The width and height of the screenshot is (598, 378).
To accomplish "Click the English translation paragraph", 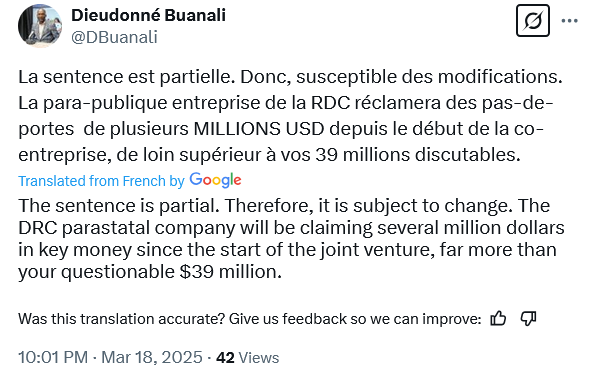I will (x=291, y=239).
